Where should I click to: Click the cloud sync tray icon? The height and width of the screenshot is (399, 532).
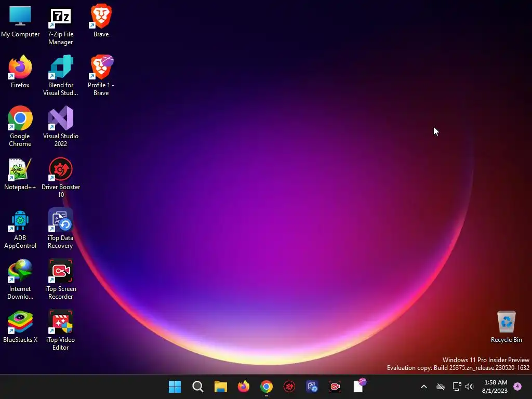point(441,387)
